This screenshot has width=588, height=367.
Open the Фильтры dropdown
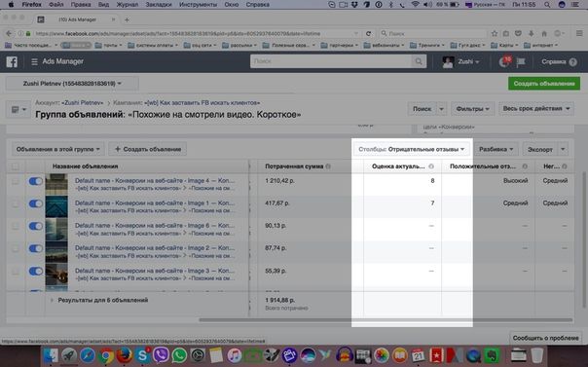[472, 109]
